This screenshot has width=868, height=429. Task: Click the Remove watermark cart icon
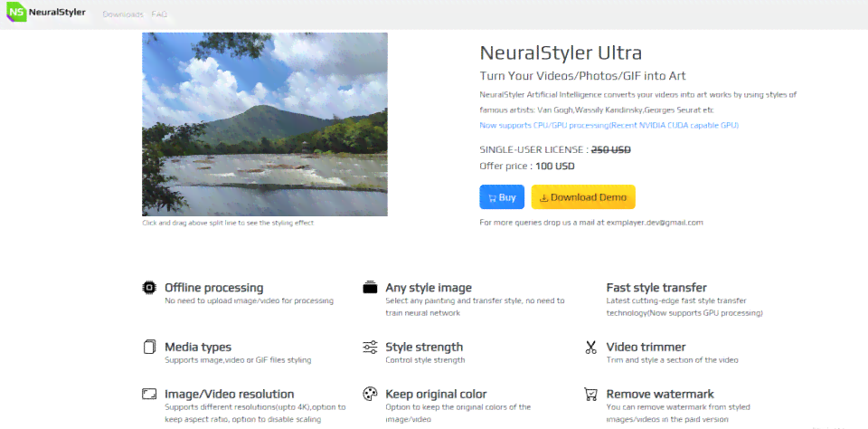(x=590, y=394)
